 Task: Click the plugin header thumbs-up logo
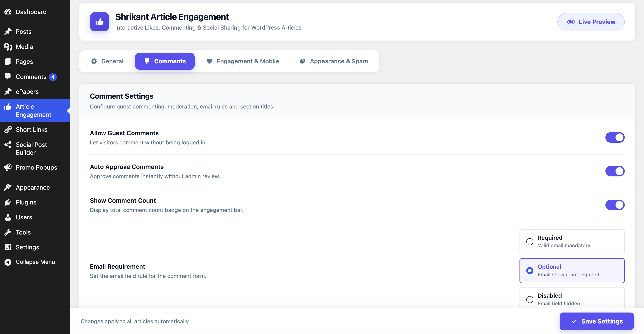pos(100,22)
